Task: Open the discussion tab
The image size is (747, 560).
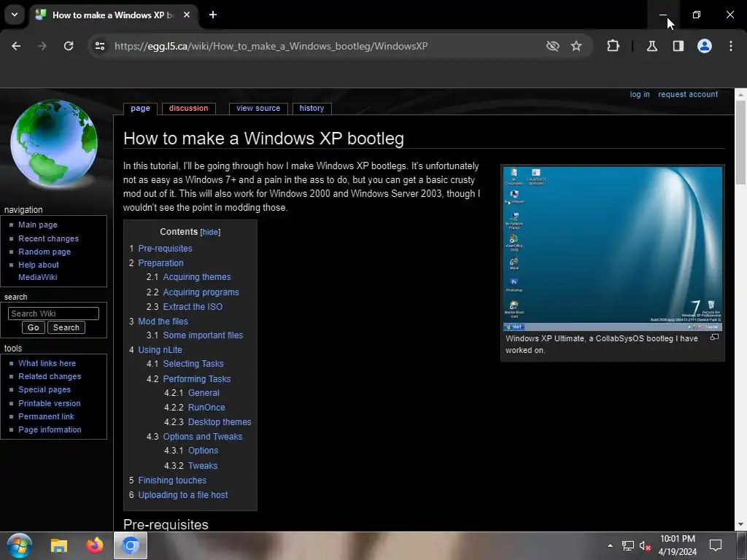Action: [x=189, y=109]
